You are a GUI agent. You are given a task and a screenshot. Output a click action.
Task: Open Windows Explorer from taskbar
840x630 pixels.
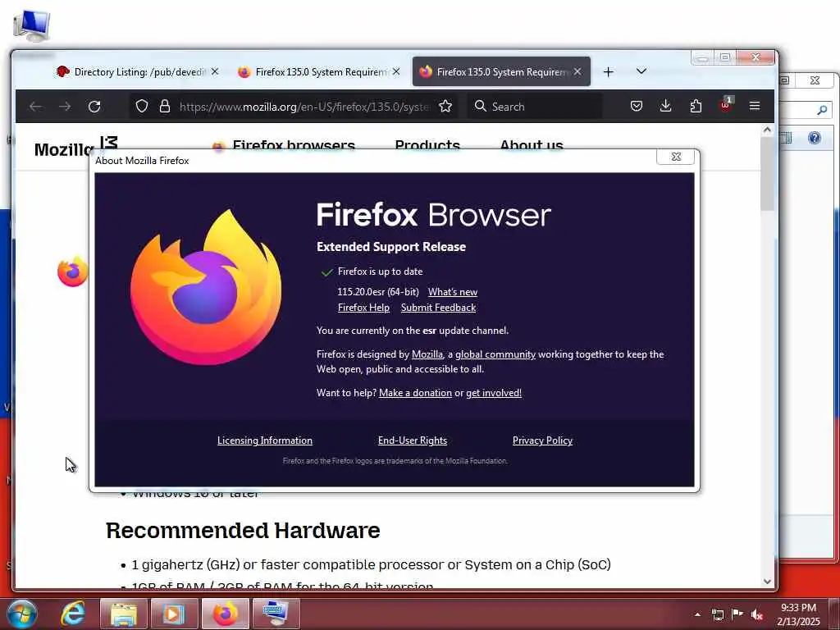click(123, 614)
